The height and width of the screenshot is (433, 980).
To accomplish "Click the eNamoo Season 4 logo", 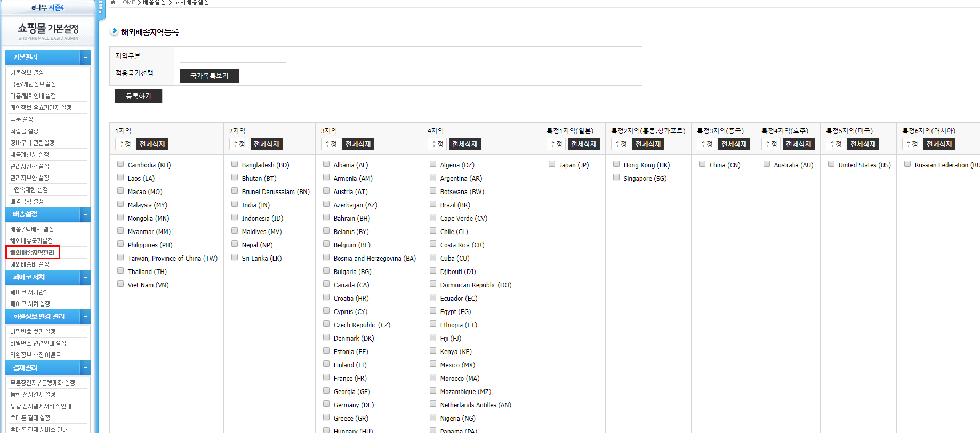I will point(47,7).
